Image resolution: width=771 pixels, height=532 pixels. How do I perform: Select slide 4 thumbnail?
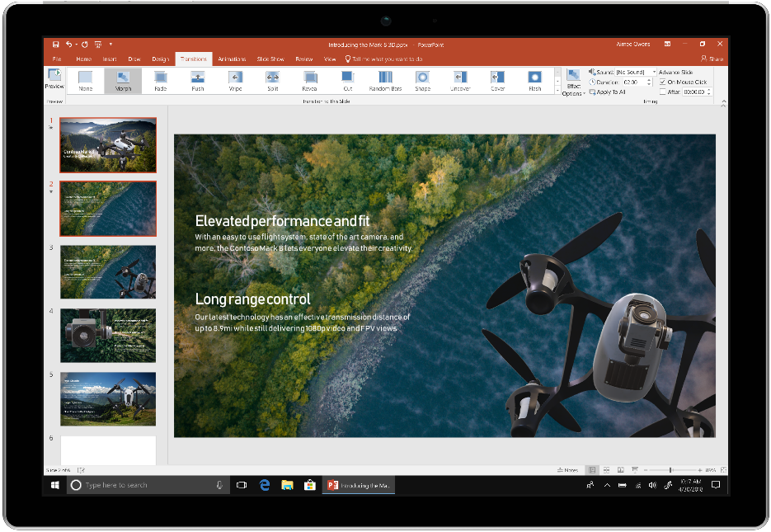107,336
